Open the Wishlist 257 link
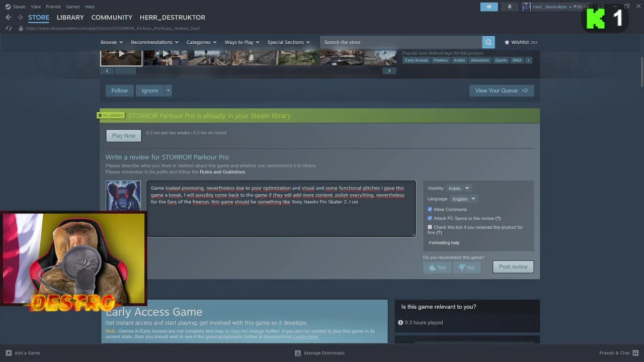Viewport: 644px width, 362px height. pyautogui.click(x=521, y=42)
